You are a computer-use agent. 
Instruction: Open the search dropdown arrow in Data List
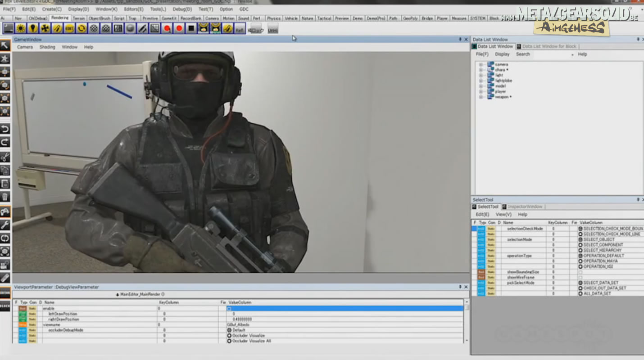(572, 54)
